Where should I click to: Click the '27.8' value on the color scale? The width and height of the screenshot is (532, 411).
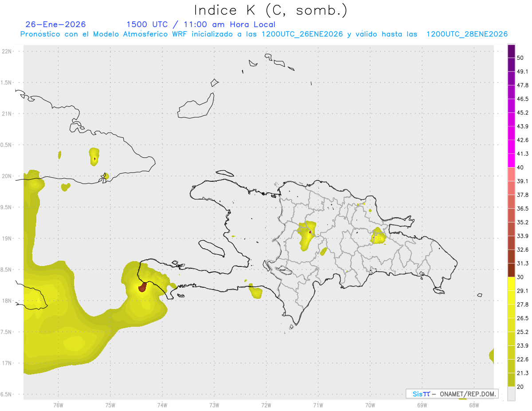coord(523,305)
